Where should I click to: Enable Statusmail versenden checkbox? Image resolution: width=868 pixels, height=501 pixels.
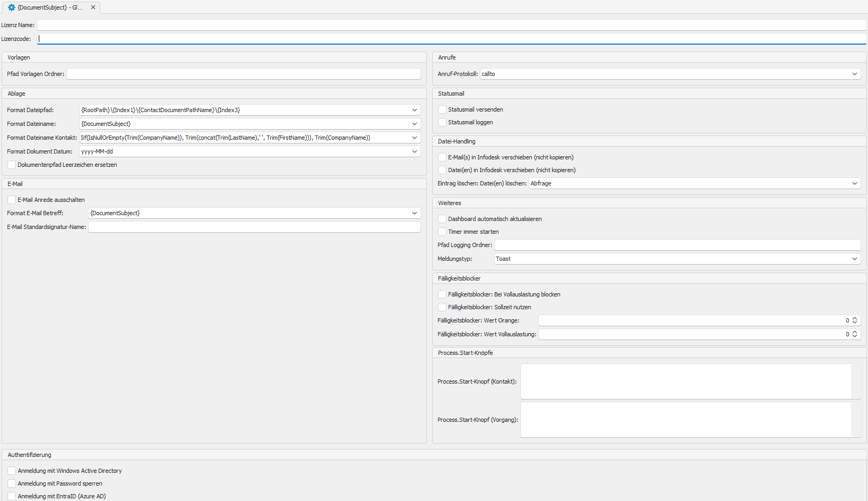click(x=442, y=109)
